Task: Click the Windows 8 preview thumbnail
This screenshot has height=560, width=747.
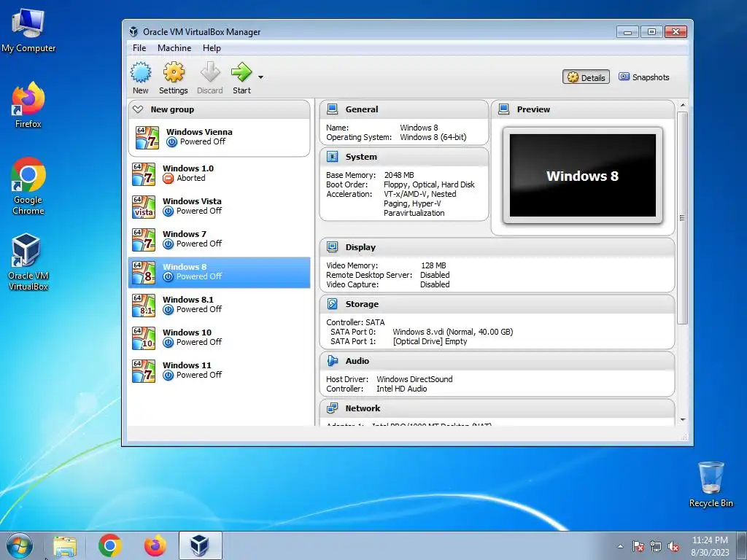Action: 583,175
